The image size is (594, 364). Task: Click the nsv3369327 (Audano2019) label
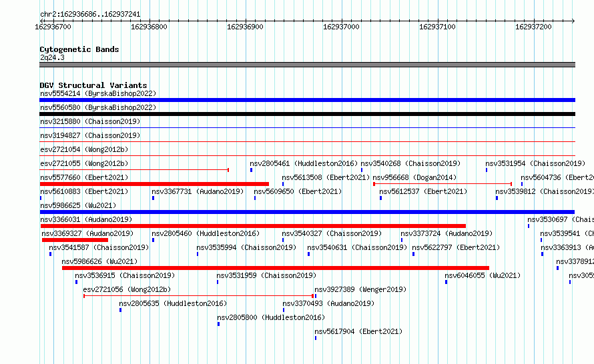tap(87, 233)
